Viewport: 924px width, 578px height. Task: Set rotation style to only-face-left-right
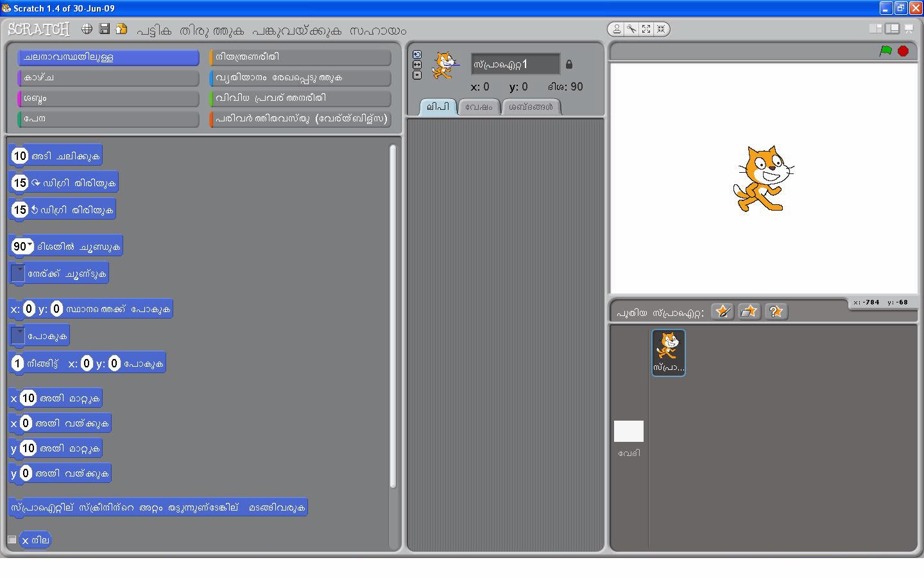click(x=417, y=64)
